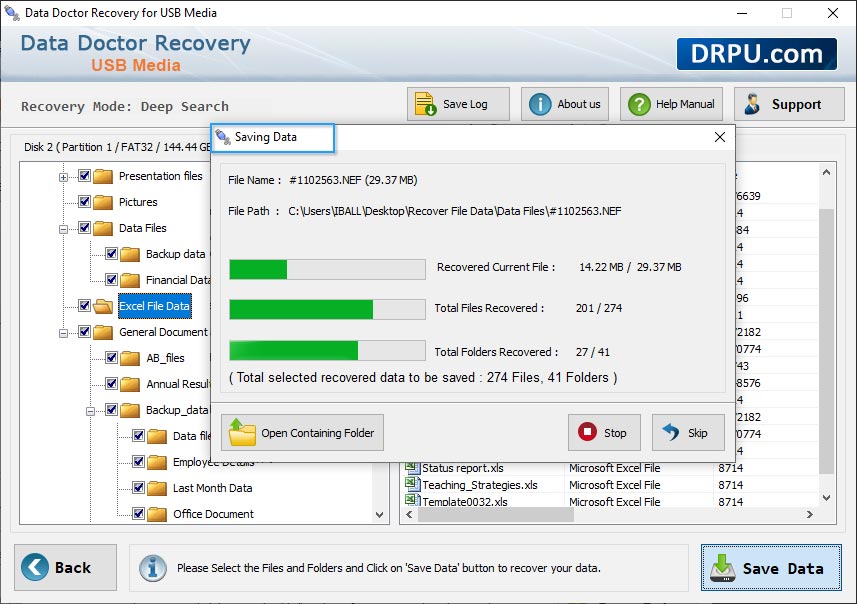Expand the Presentation files tree node
Viewport: 857px width, 604px height.
point(63,177)
